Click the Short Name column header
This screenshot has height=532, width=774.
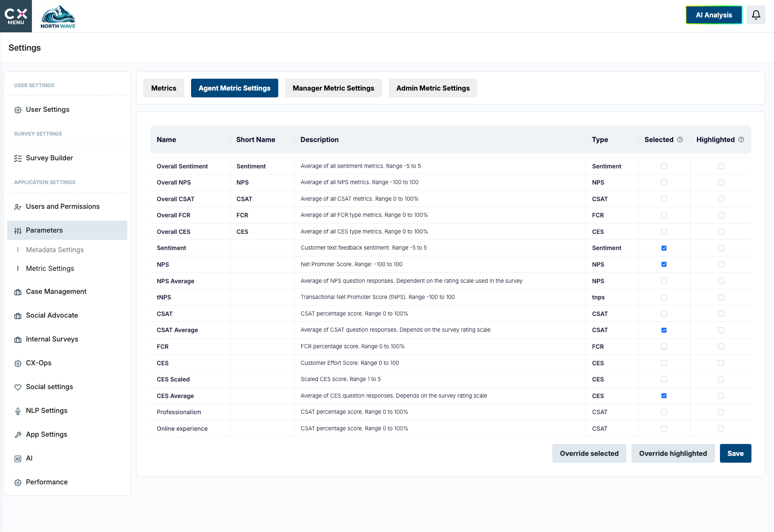click(x=256, y=139)
